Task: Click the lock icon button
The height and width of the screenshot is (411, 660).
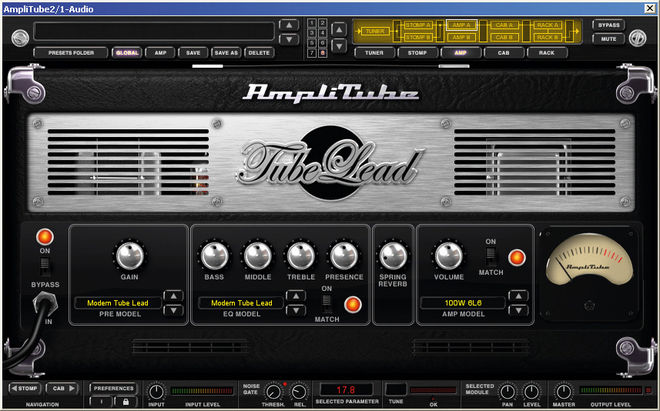Action: (125, 401)
